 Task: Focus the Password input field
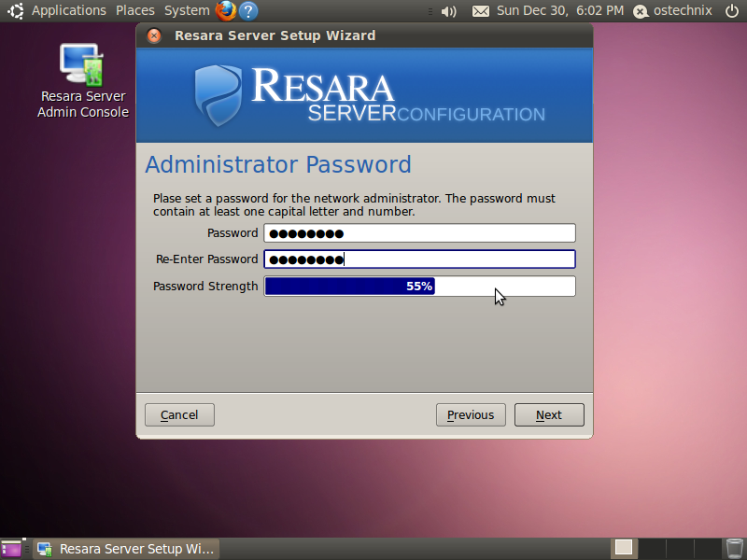click(419, 233)
